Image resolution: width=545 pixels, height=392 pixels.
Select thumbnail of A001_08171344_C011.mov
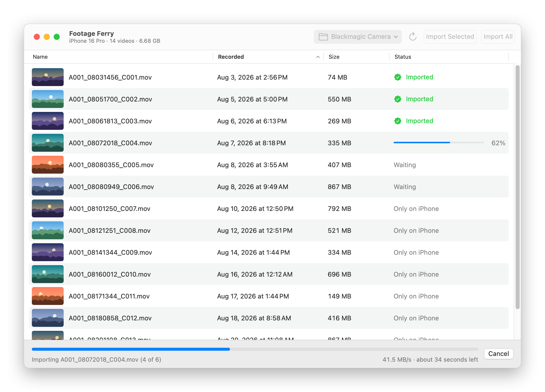tap(48, 296)
